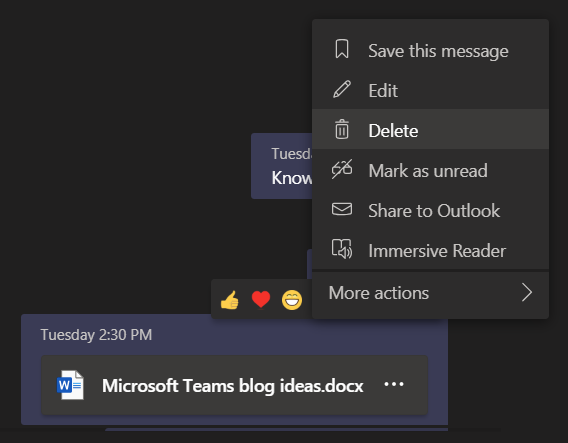Screen dimensions: 568x443
Task: Click the crossed glasses Mark as unread icon
Action: click(342, 169)
